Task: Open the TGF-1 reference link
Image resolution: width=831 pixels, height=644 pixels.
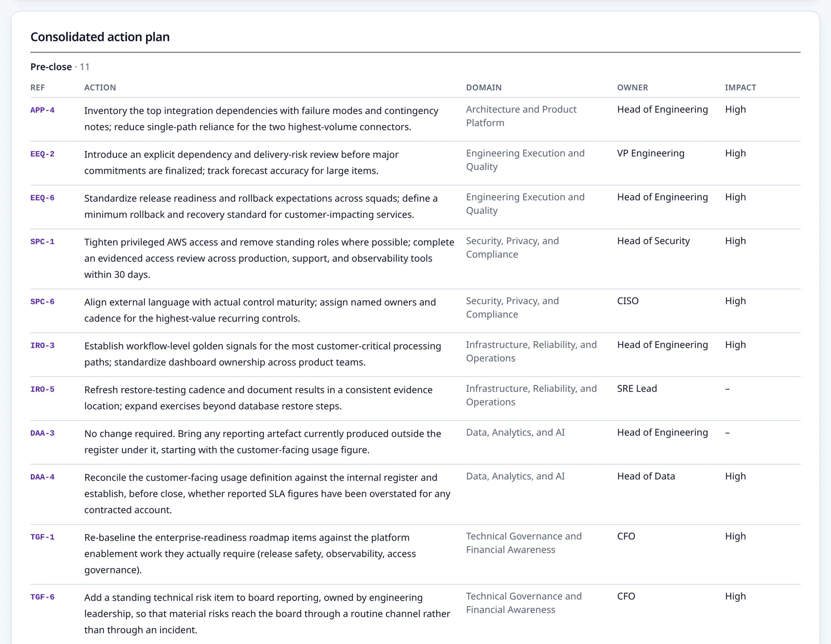Action: pos(43,537)
